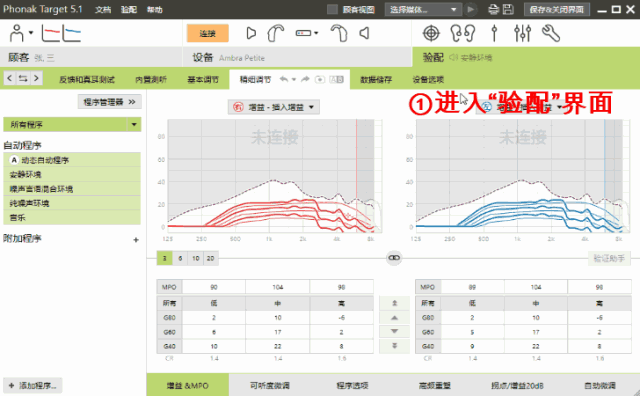Select the 6 curve count toggle

(180, 258)
